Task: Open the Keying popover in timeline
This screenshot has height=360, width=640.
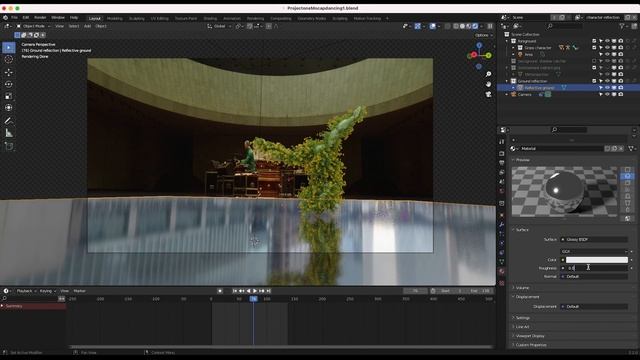Action: [47, 291]
